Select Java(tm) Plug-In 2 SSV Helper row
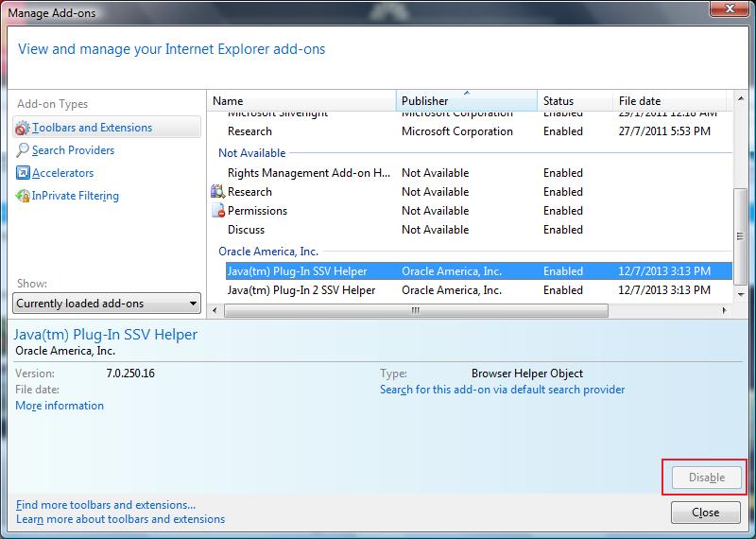The width and height of the screenshot is (756, 539). (x=479, y=290)
